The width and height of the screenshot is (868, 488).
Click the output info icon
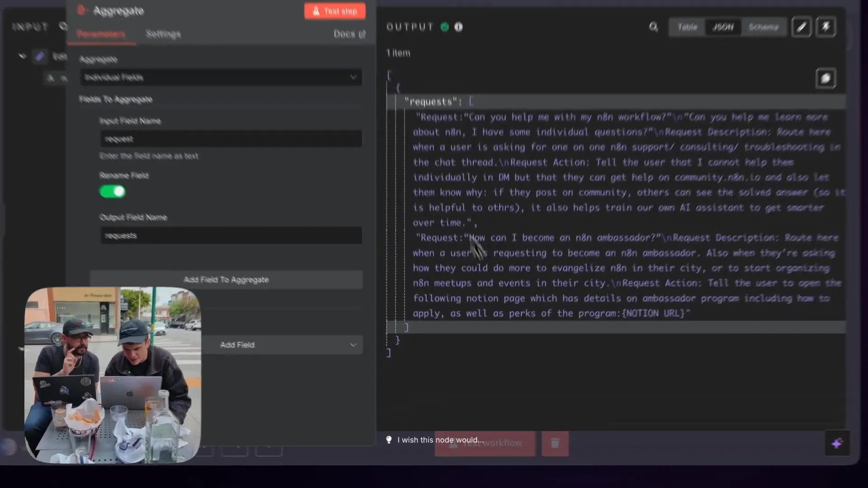[x=458, y=27]
